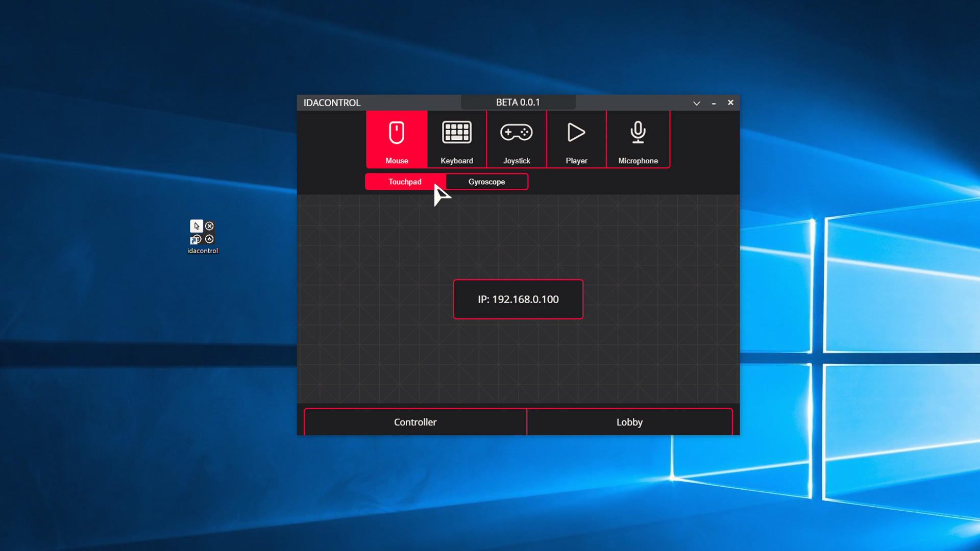Click the BETA 0.0.1 version label
Screen dimensions: 980x551
point(518,103)
